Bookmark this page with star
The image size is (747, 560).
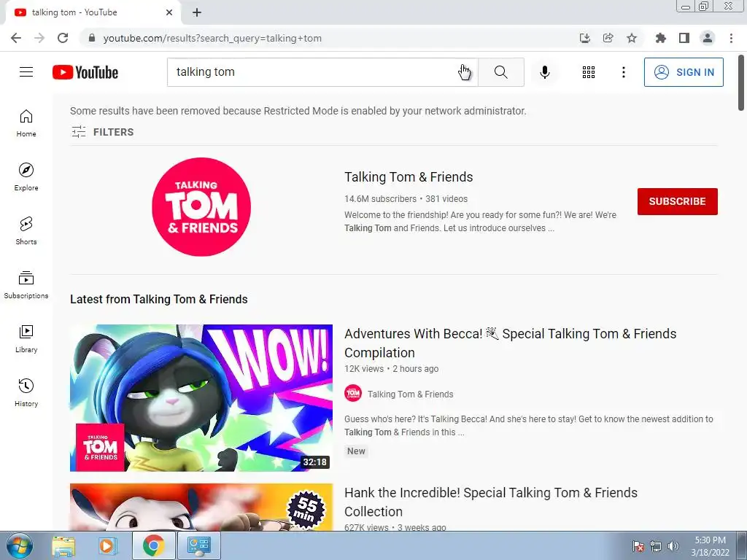point(632,38)
